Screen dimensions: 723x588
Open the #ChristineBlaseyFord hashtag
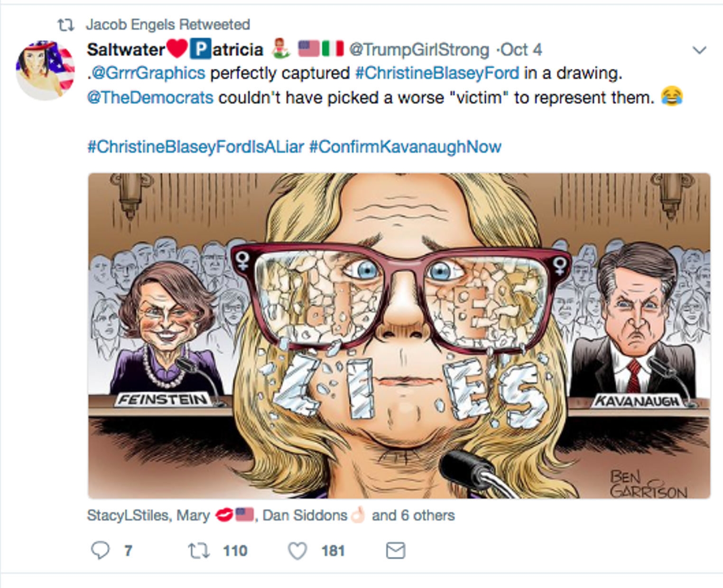[x=437, y=73]
